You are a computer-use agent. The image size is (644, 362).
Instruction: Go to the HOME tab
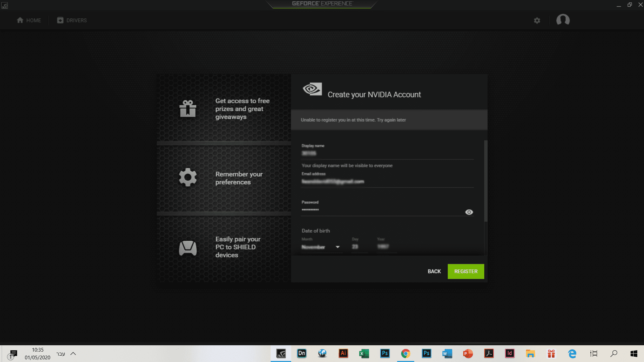[29, 20]
